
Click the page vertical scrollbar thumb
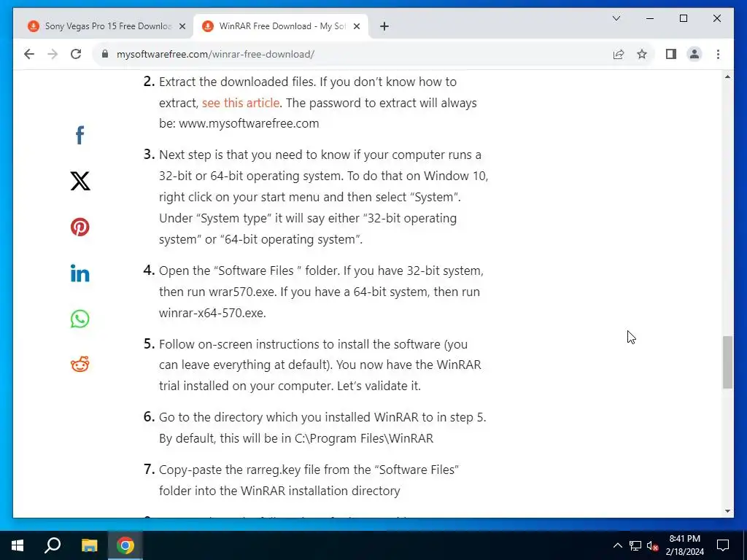(727, 362)
